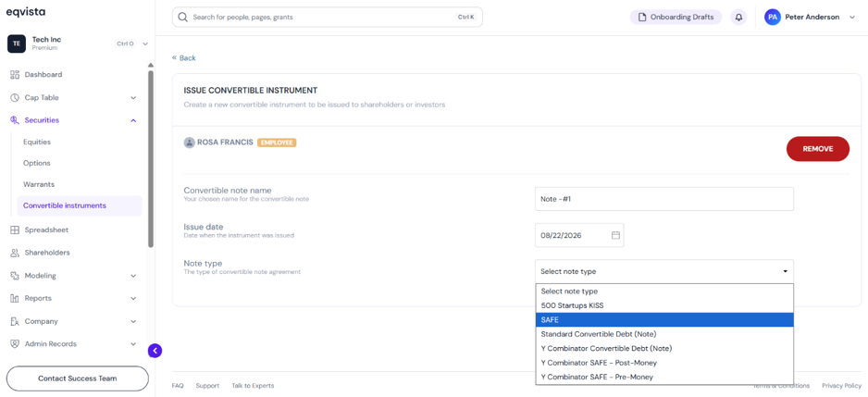Viewport: 868px width, 397px height.
Task: Click the Spreadsheet grid icon
Action: coord(15,230)
